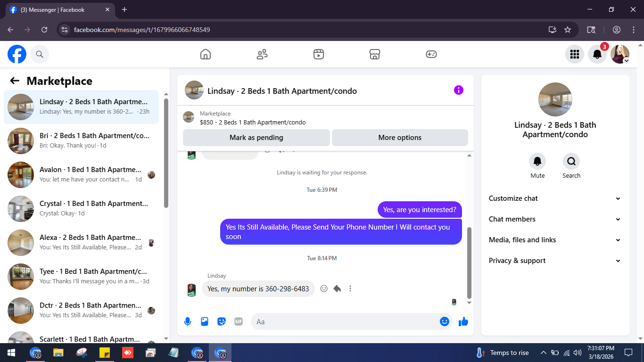Click the Facebook logo icon

[17, 54]
